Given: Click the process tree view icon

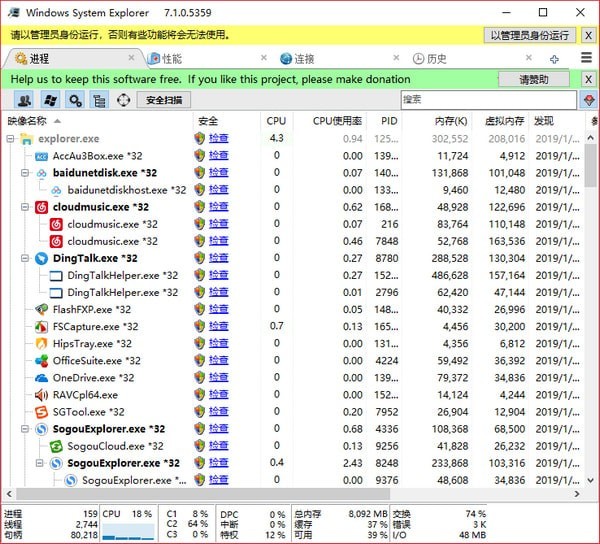Looking at the screenshot, I should point(99,100).
